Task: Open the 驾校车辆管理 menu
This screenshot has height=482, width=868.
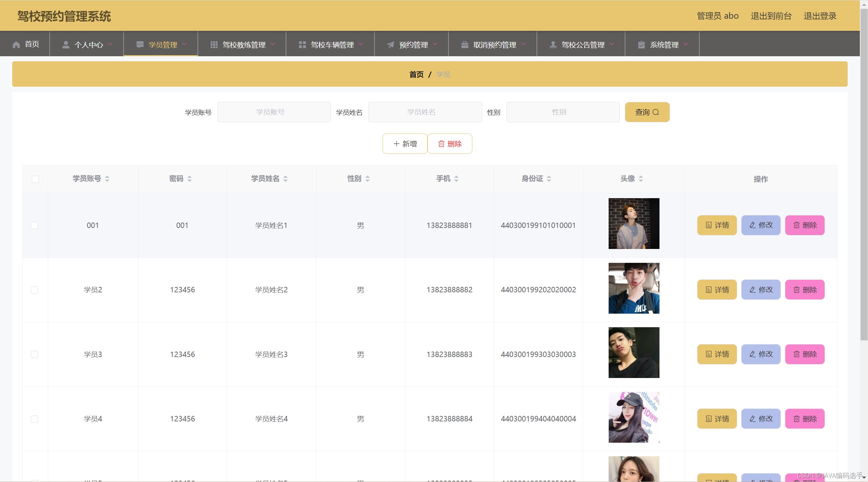Action: (x=332, y=45)
